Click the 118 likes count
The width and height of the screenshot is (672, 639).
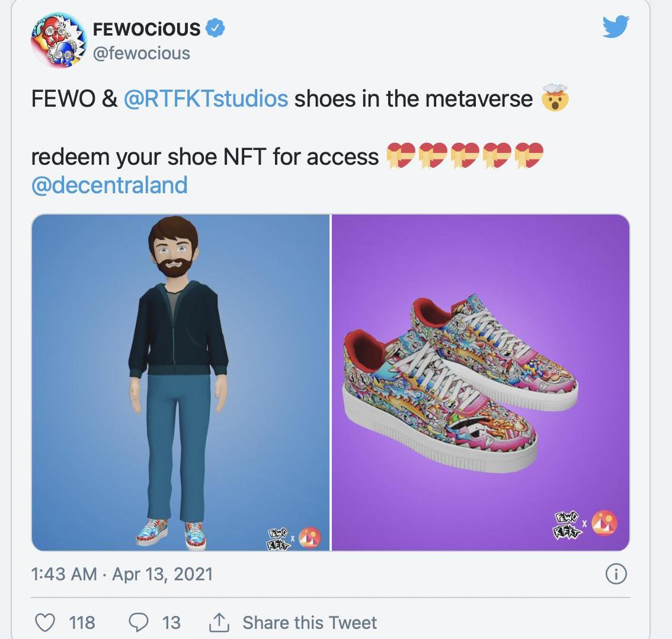[82, 622]
